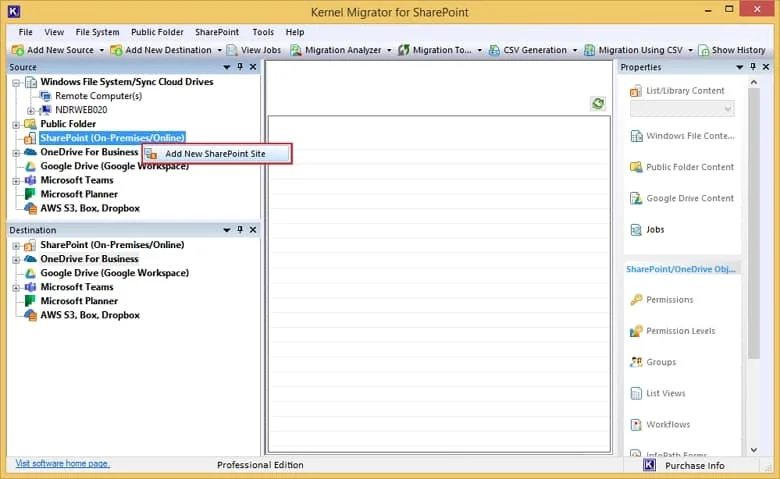
Task: Open the Public Folder menu
Action: 157,32
